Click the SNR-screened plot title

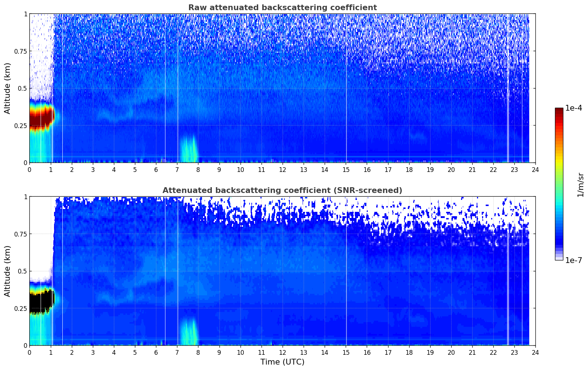click(282, 190)
